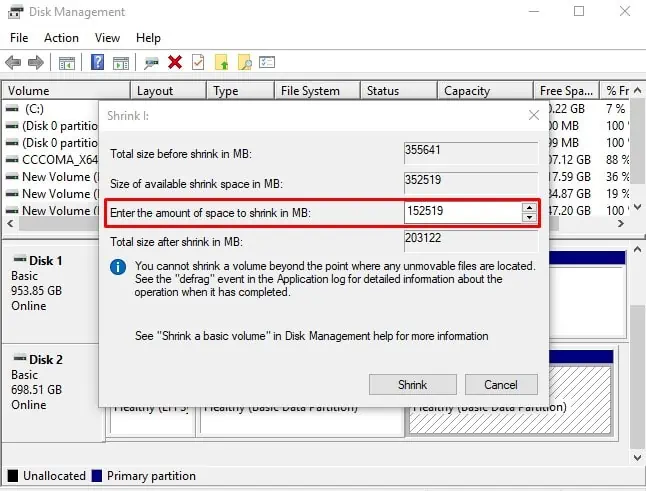646x491 pixels.
Task: Open the Action menu
Action: [61, 38]
